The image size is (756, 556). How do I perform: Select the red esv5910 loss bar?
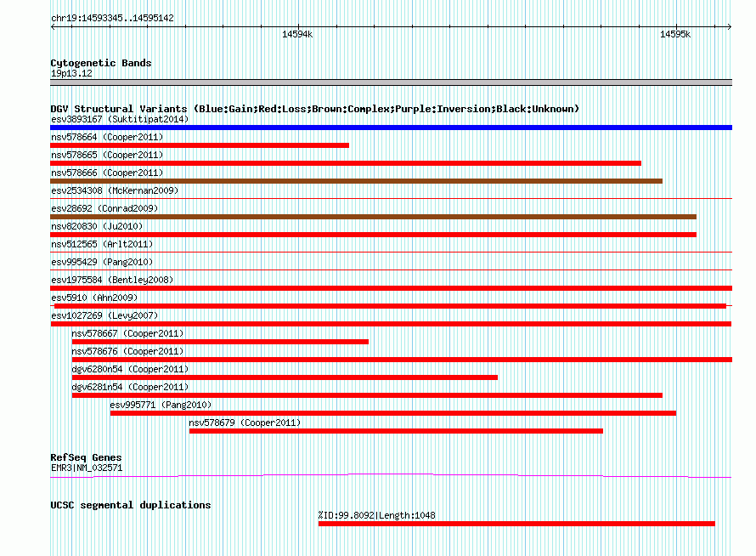click(x=390, y=306)
